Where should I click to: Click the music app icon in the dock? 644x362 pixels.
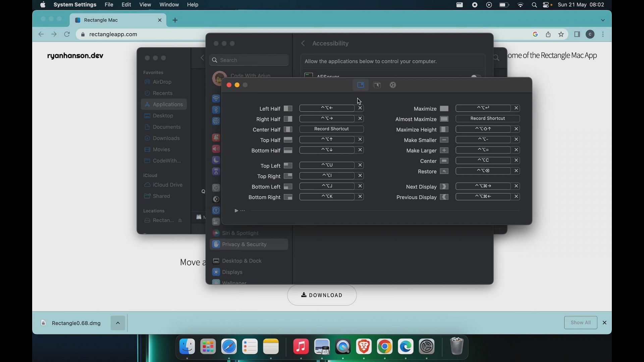point(301,347)
